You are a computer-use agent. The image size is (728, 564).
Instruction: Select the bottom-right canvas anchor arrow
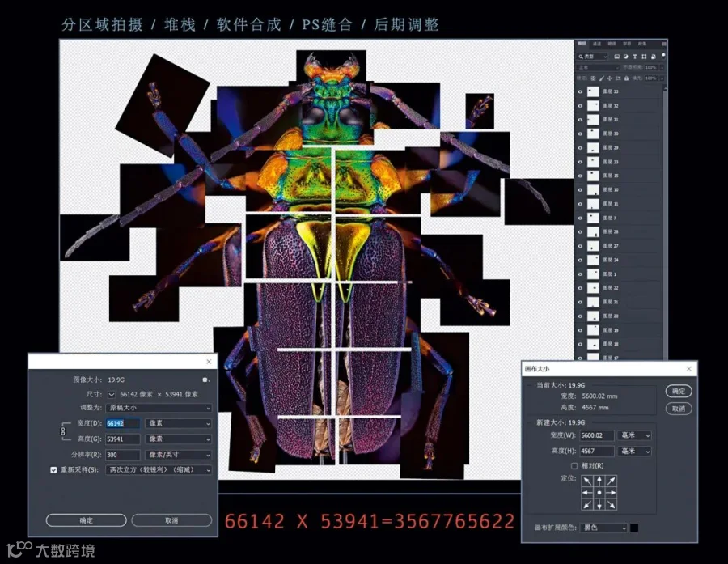(x=611, y=504)
